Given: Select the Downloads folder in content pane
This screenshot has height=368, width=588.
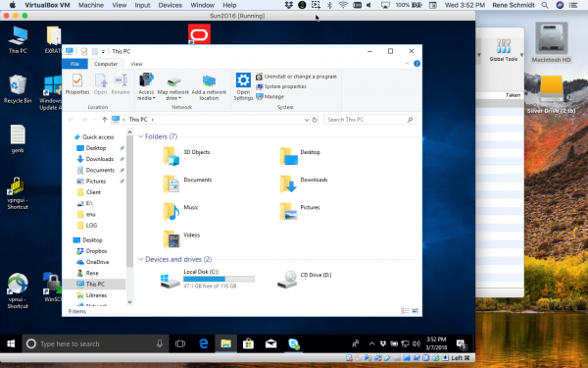Looking at the screenshot, I should (304, 184).
